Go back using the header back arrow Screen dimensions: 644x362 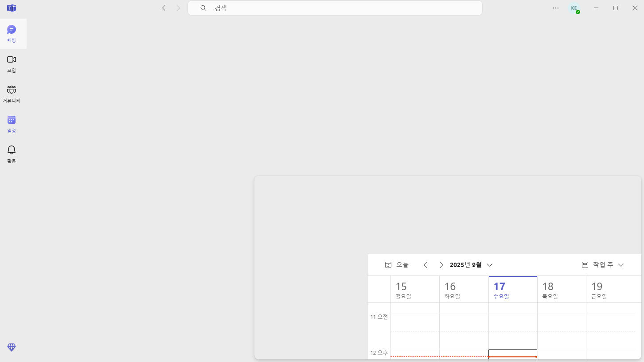[x=164, y=8]
